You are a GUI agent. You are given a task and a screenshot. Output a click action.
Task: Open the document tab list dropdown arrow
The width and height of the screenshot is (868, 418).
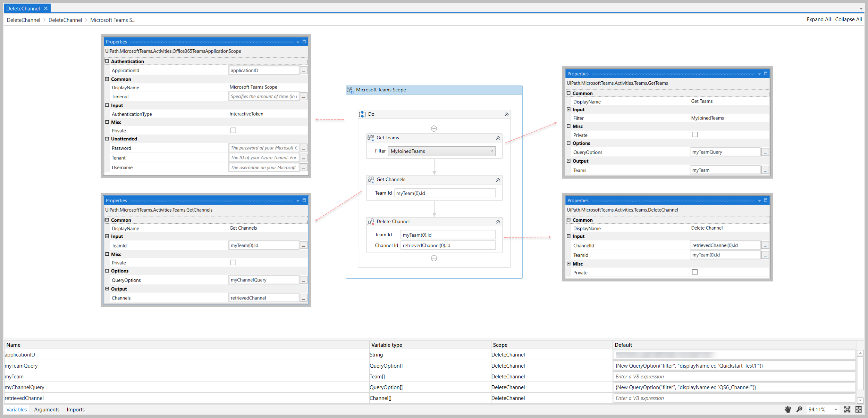coord(861,9)
